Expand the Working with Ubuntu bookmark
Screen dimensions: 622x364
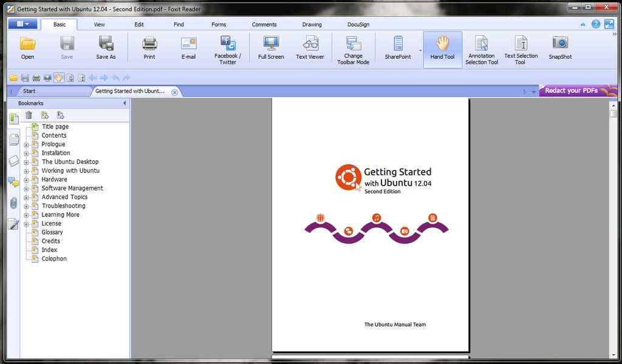point(26,171)
